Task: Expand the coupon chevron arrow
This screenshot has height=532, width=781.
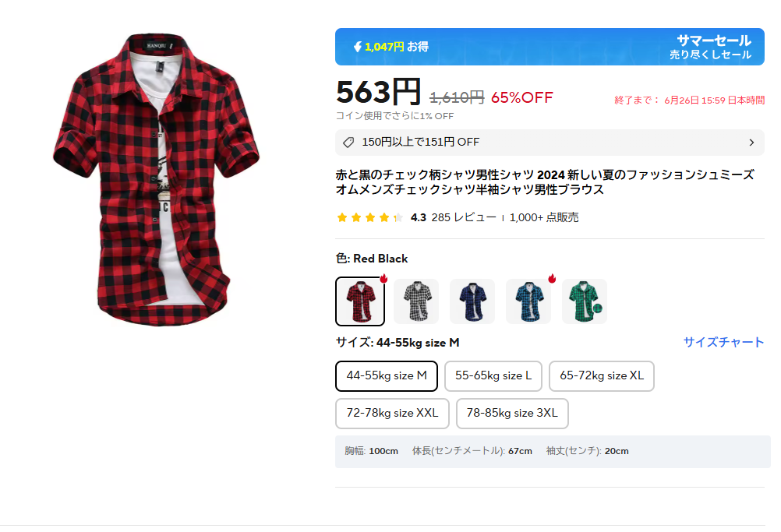Action: tap(751, 143)
